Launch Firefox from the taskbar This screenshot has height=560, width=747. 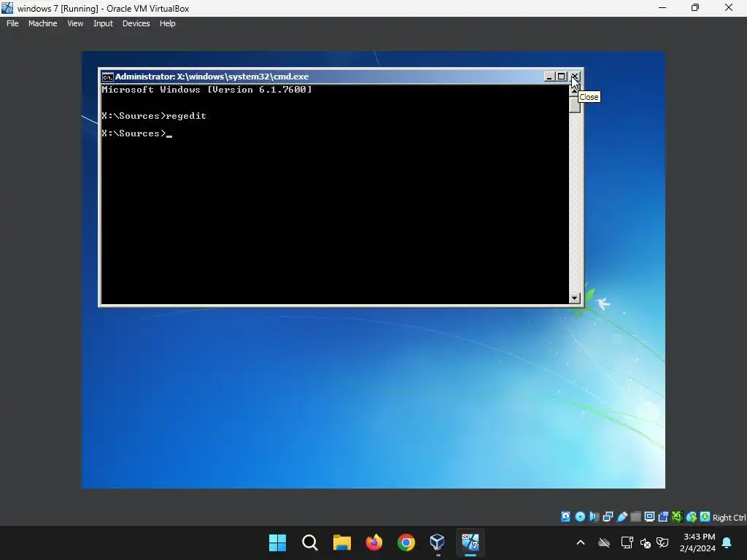tap(374, 542)
